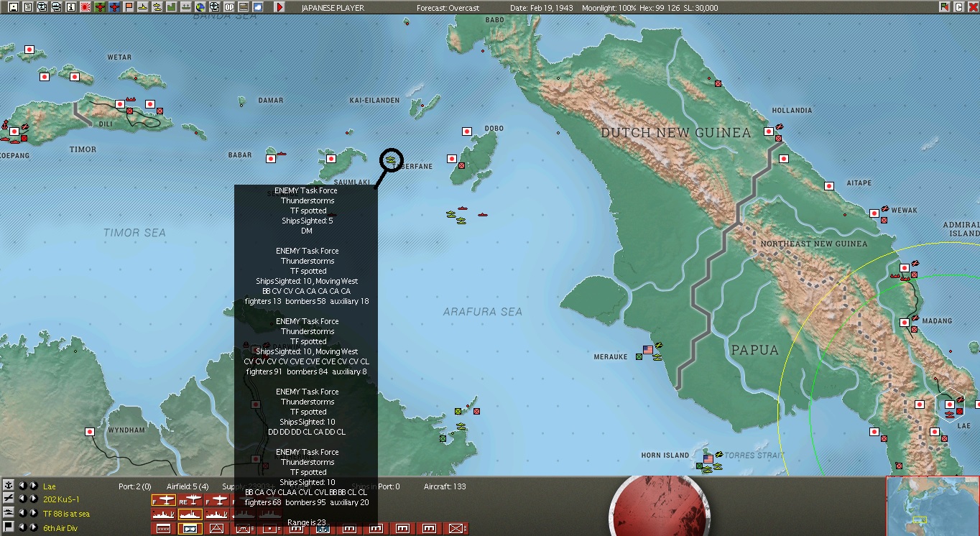Screen dimensions: 980x536
Task: Click the ship icon beside TF 88
Action: coord(9,512)
